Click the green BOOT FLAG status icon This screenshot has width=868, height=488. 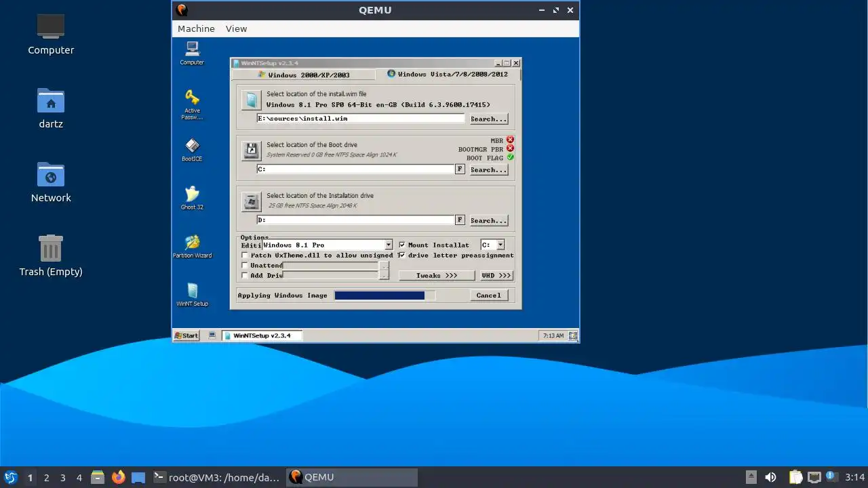tap(510, 157)
